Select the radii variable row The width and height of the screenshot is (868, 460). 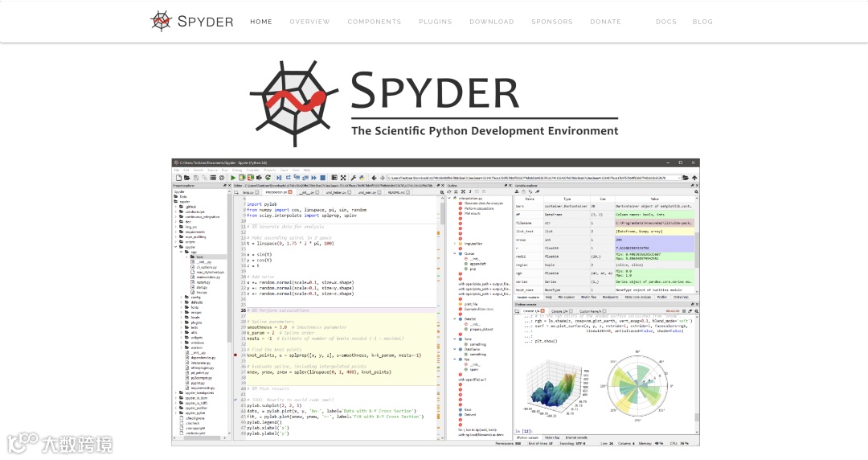click(x=604, y=257)
